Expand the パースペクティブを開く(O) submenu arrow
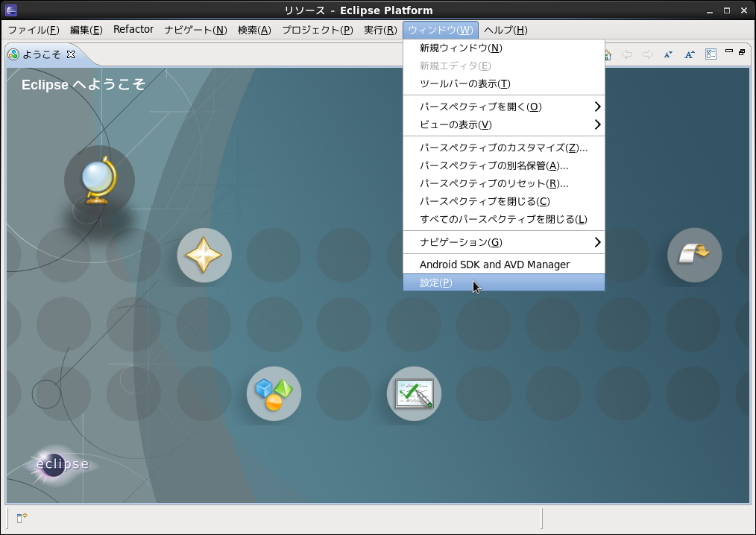Viewport: 756px width, 535px height. pos(597,107)
